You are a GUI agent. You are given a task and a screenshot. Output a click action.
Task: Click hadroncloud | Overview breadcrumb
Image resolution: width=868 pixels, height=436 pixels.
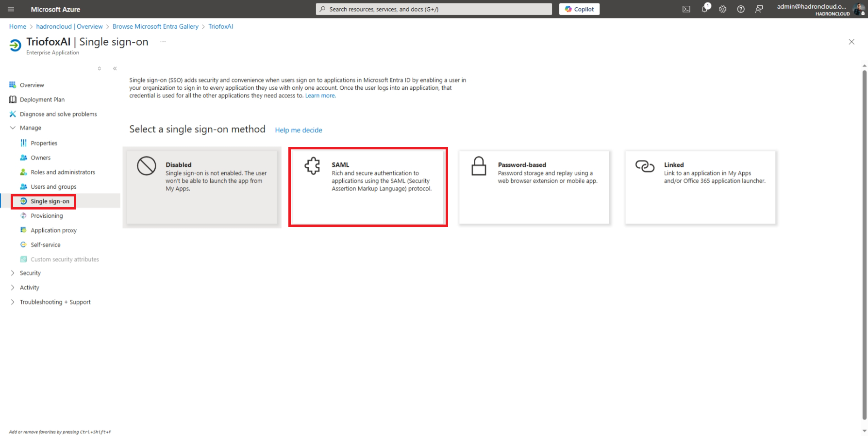69,27
